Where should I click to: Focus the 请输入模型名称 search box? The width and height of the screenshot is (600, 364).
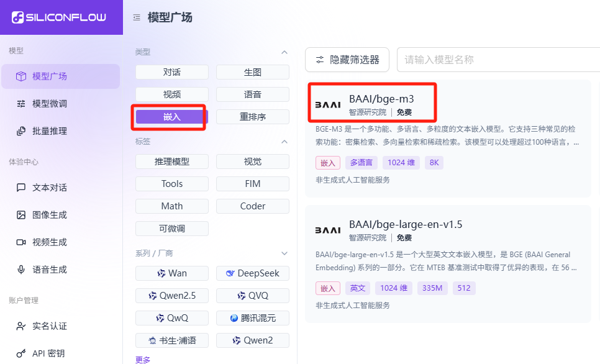point(498,60)
